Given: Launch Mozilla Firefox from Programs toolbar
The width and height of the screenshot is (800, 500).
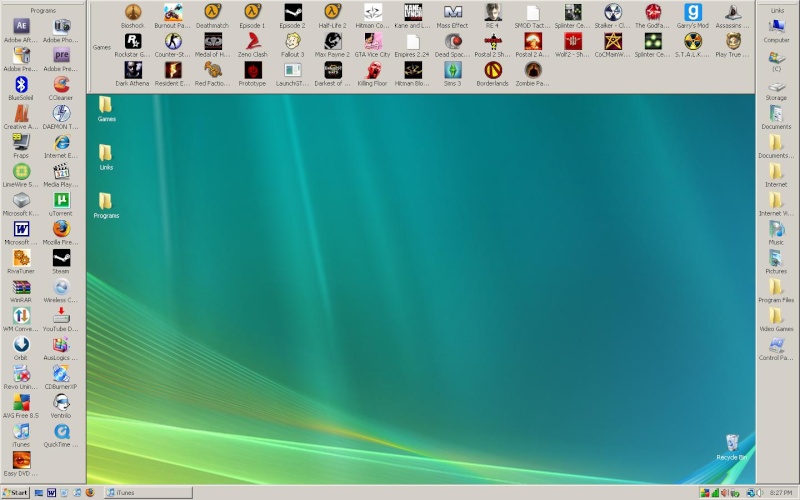Looking at the screenshot, I should 61,233.
